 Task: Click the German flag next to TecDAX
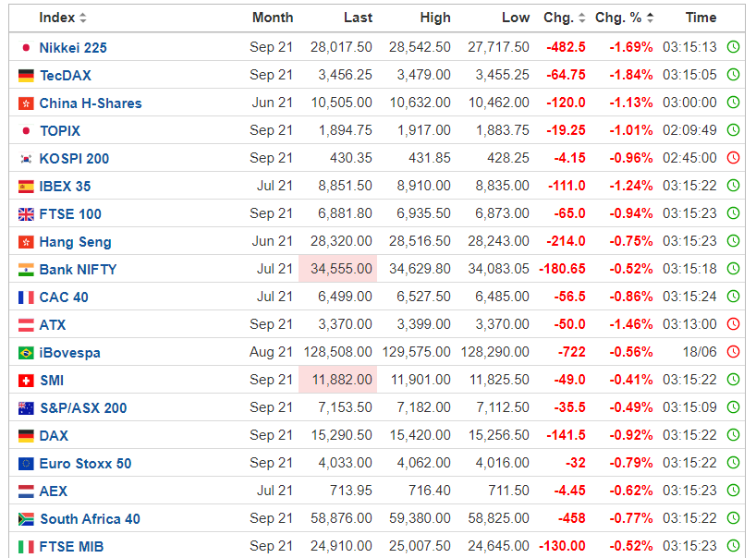[x=26, y=76]
